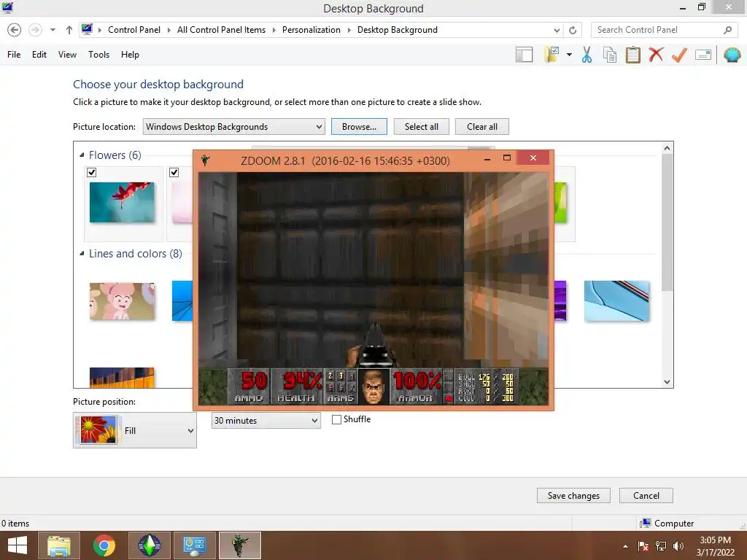This screenshot has width=747, height=560.
Task: Open the 30 minutes interval dropdown
Action: (x=266, y=421)
